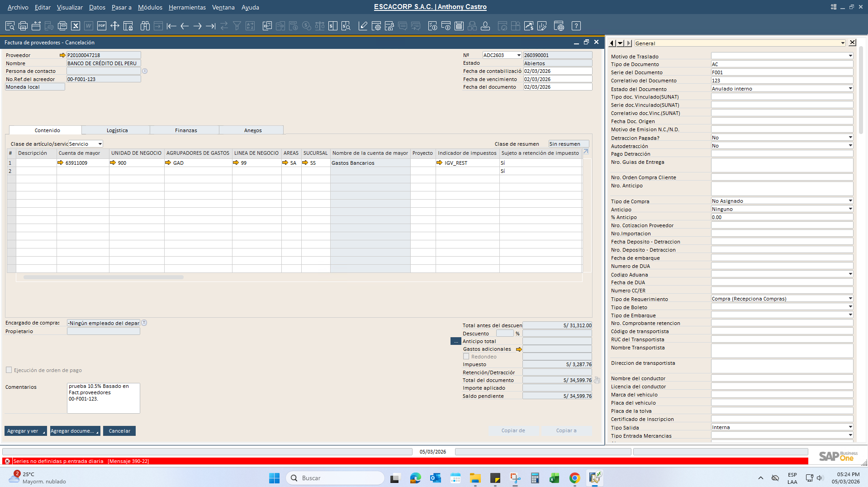Image resolution: width=868 pixels, height=487 pixels.
Task: Switch to the Finanzas tab
Action: 186,130
